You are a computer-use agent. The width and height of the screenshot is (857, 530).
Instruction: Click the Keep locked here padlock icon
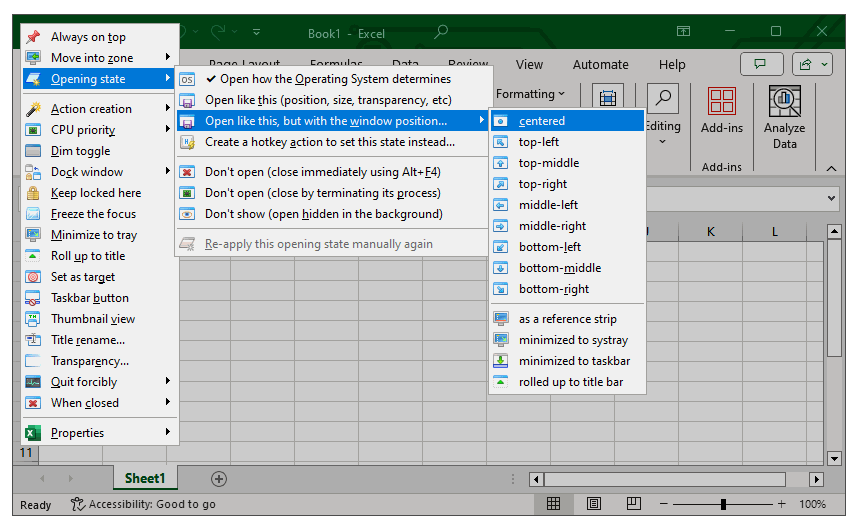coord(33,193)
